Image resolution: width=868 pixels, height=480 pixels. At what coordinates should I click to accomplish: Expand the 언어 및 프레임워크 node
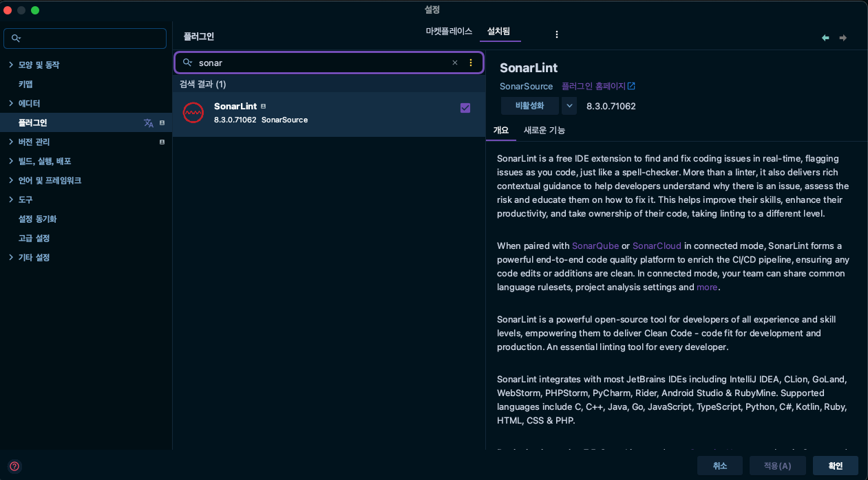[10, 180]
